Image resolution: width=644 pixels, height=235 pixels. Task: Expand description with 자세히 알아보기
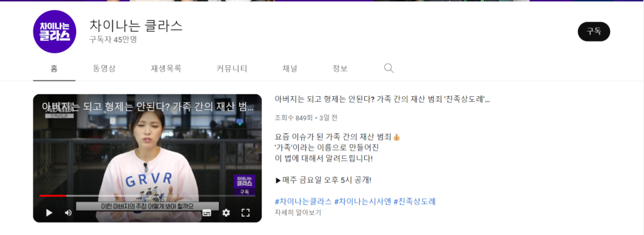[x=298, y=212]
